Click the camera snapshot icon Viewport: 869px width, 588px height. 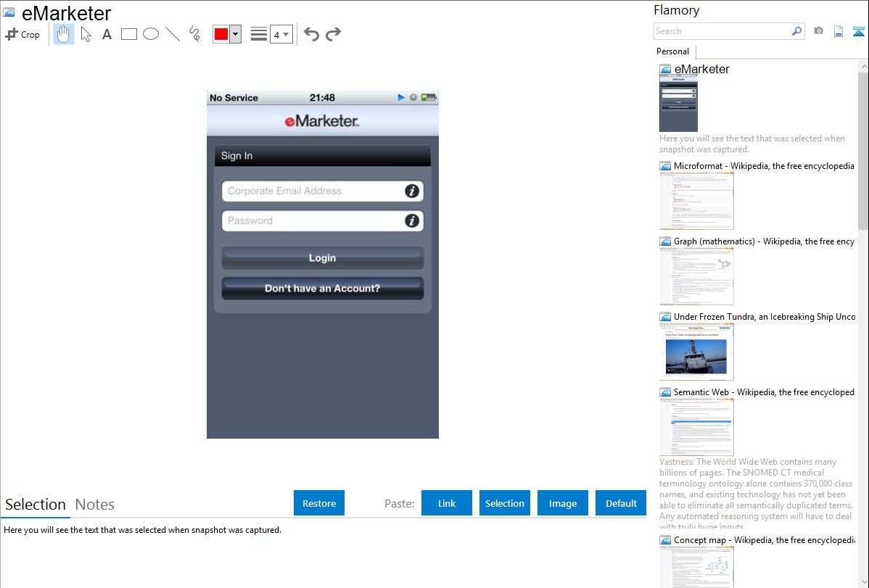pyautogui.click(x=818, y=31)
